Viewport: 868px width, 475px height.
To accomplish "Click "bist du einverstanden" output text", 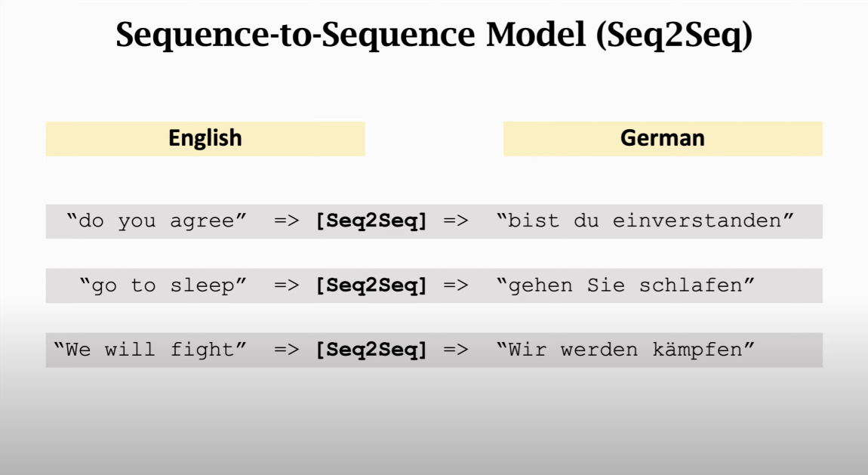I will pos(645,221).
